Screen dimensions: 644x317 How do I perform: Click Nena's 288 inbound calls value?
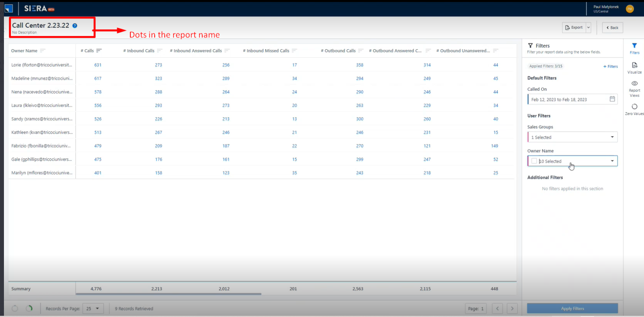pos(159,92)
